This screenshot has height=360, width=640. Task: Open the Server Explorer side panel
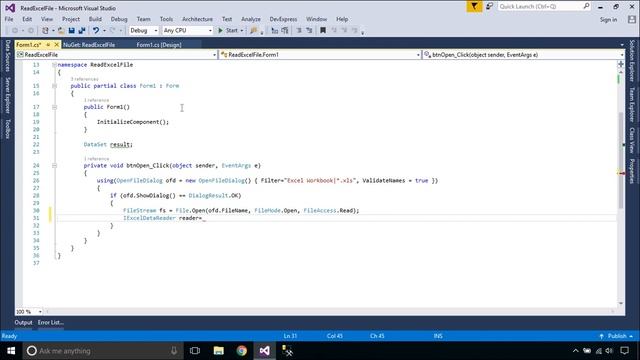(x=7, y=95)
